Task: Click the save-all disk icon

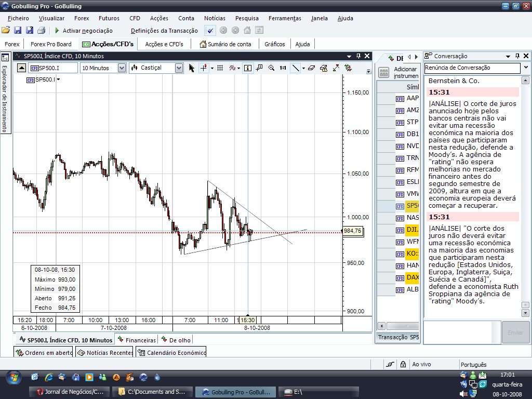Action: coord(30,30)
